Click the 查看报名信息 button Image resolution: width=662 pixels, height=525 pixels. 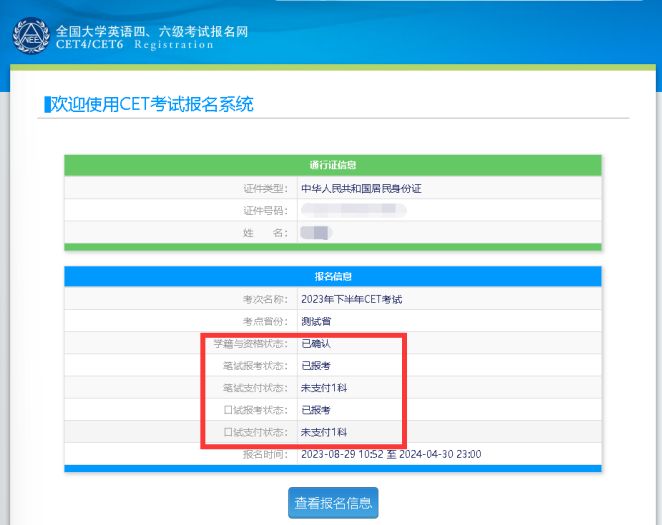coord(333,503)
